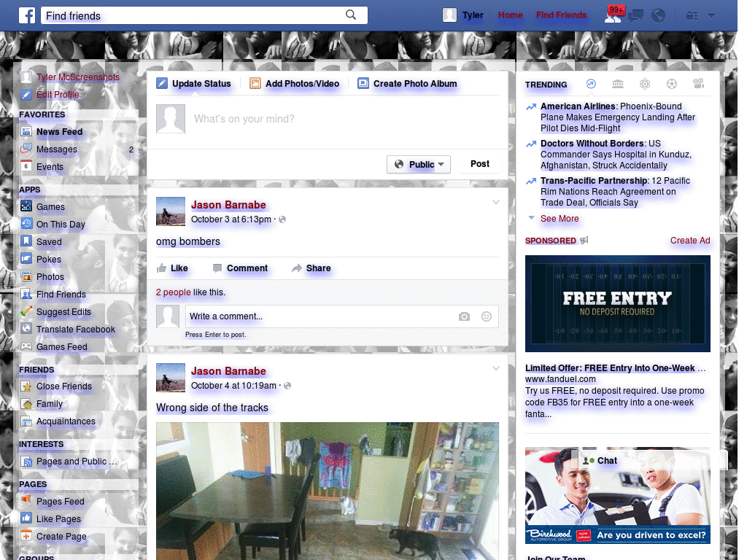Click the Find friends search box
Image resolution: width=747 pixels, height=560 pixels.
(204, 15)
